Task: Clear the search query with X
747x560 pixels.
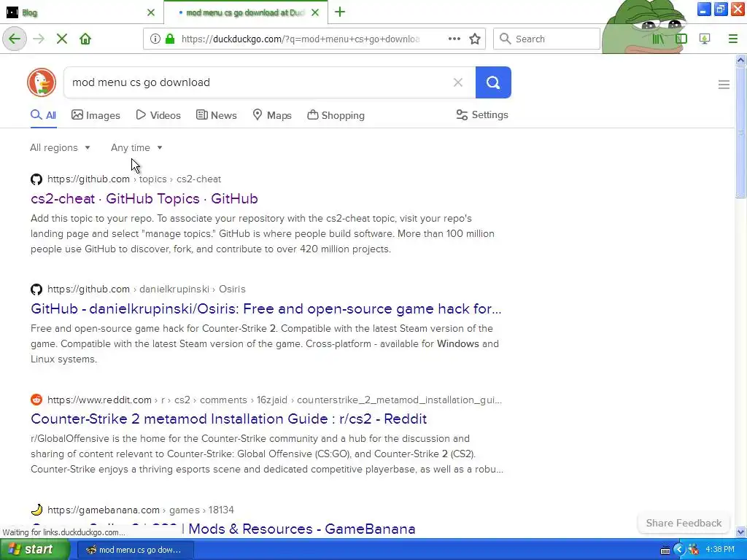Action: [458, 82]
